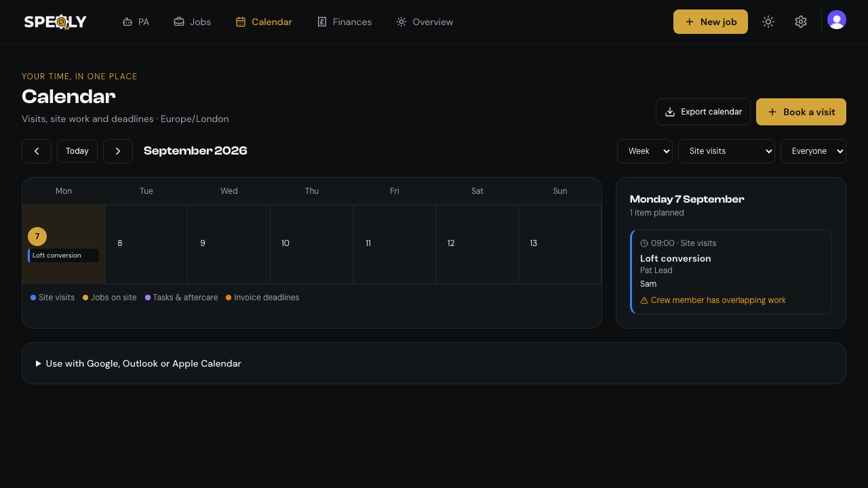
Task: Select day 7 in the calendar
Action: click(37, 237)
